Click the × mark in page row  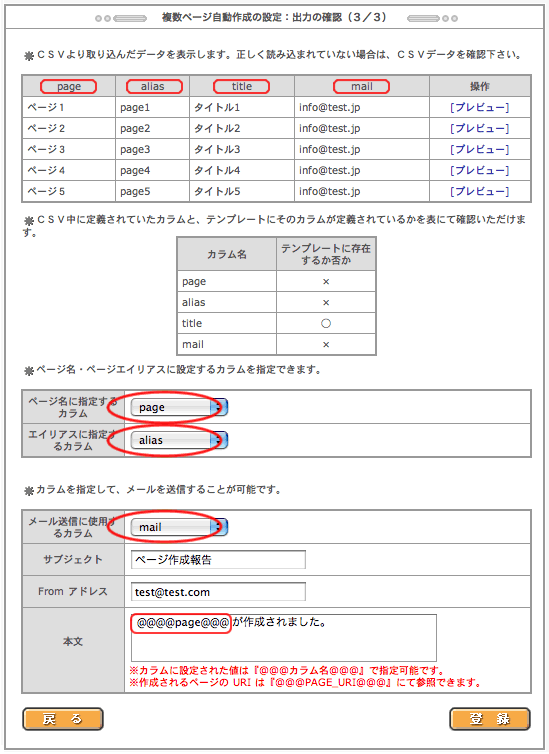point(326,281)
